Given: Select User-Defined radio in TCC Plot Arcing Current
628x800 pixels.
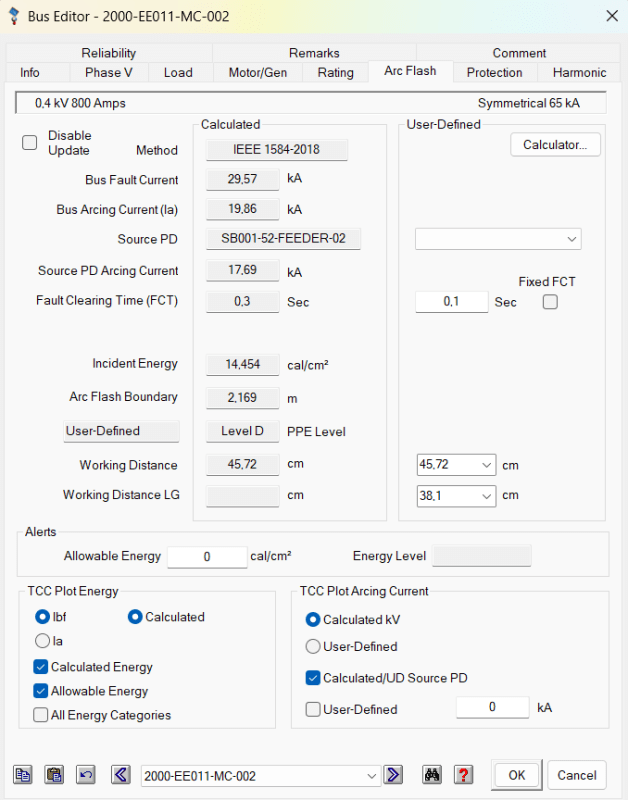Looking at the screenshot, I should tap(313, 646).
